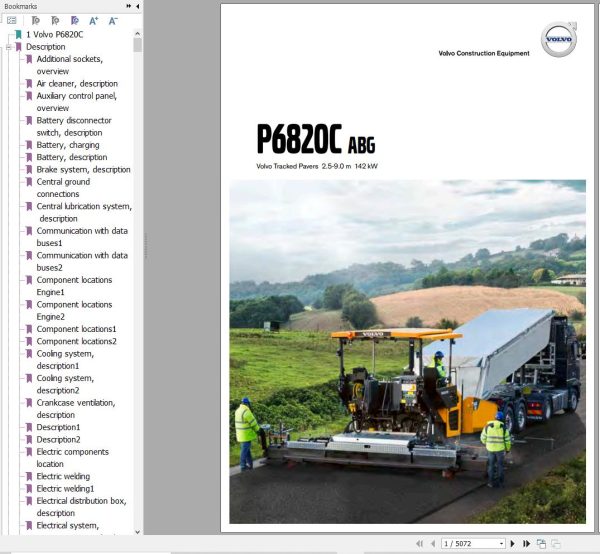Open Additional sockets, overview bookmark
Image resolution: width=600 pixels, height=554 pixels.
70,65
